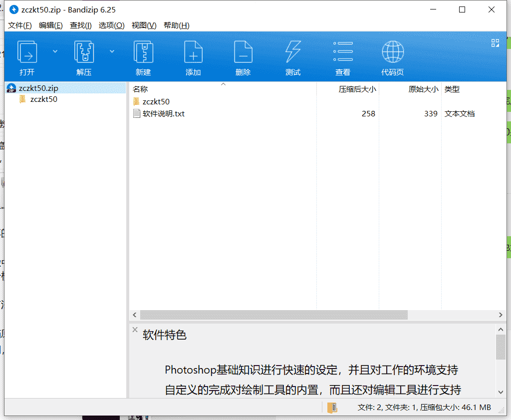This screenshot has width=511, height=420.
Task: Click the 软件说明.txt text document icon
Action: [137, 113]
